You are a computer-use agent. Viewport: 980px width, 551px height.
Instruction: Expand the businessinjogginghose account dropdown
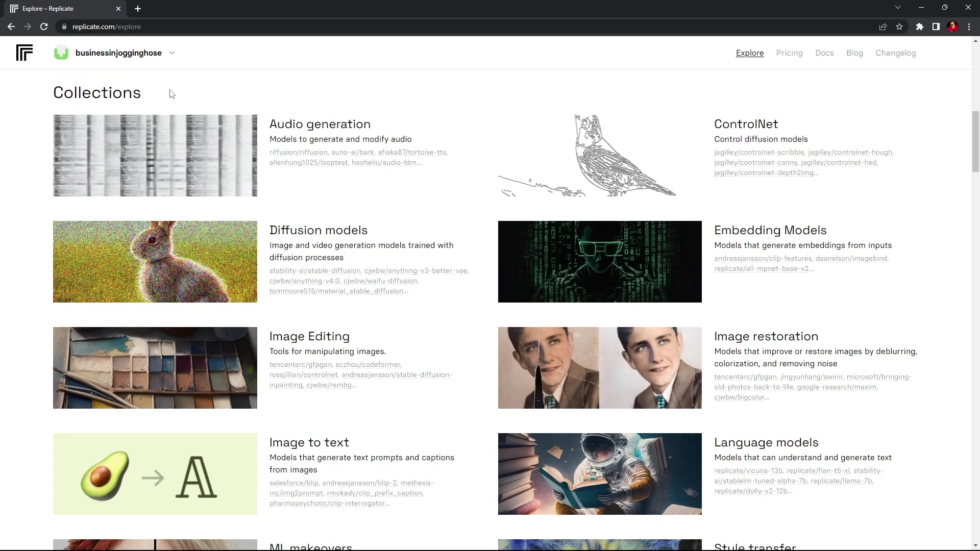tap(172, 53)
